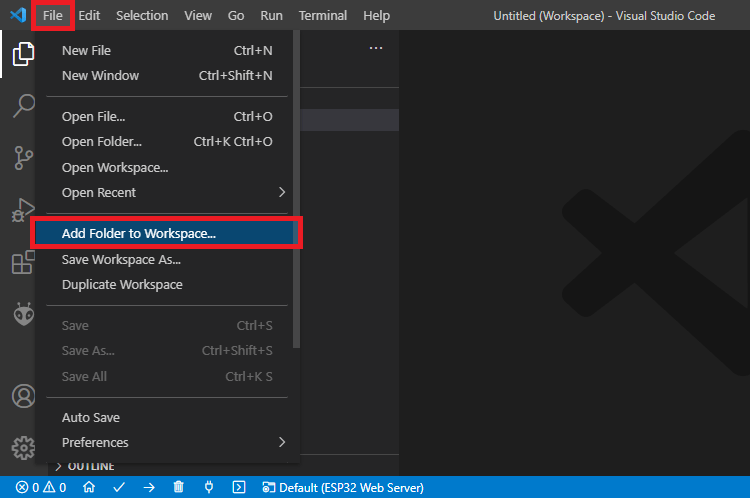Viewport: 750px width, 498px height.
Task: Open the PlatformIO alien icon
Action: (x=22, y=314)
